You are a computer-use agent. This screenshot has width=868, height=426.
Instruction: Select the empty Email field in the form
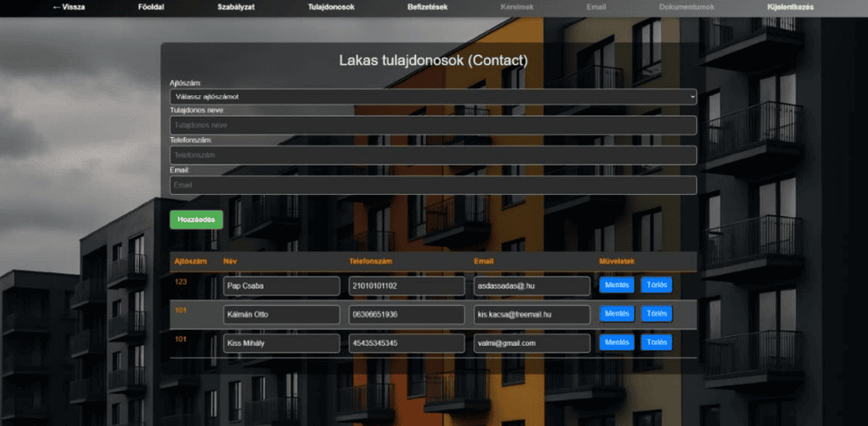click(433, 185)
